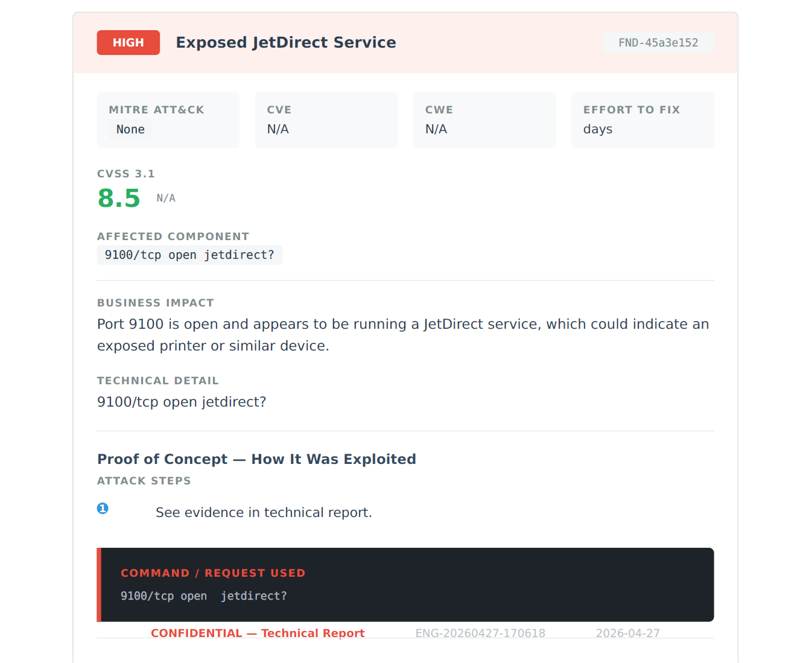The width and height of the screenshot is (812, 663).
Task: Click the AFFECTED COMPONENT label
Action: (x=173, y=236)
